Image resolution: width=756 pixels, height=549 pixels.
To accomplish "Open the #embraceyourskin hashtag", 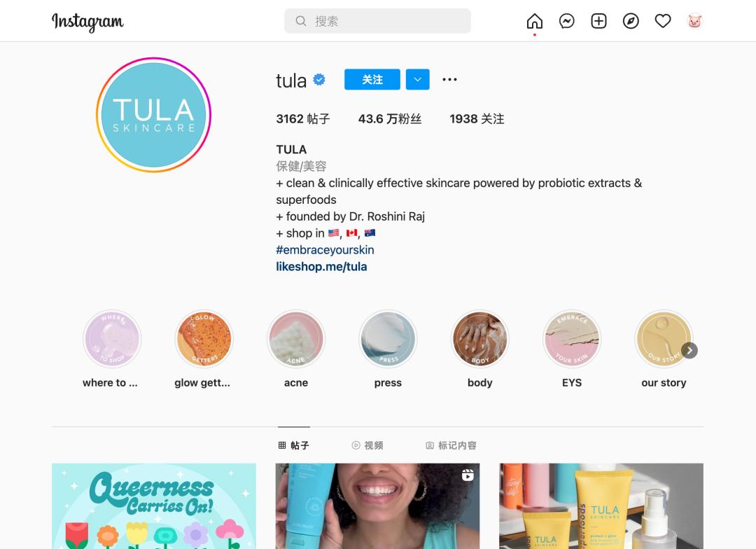I will (x=325, y=250).
